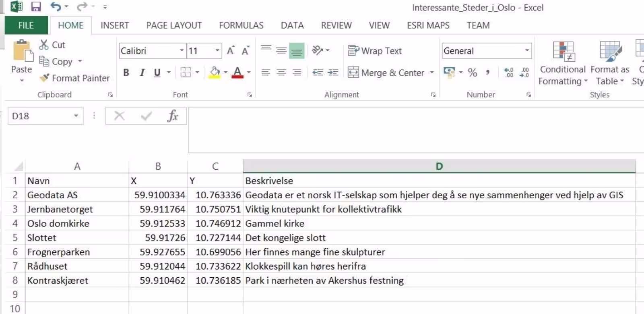Toggle bottom align (highlighted)

[x=297, y=51]
